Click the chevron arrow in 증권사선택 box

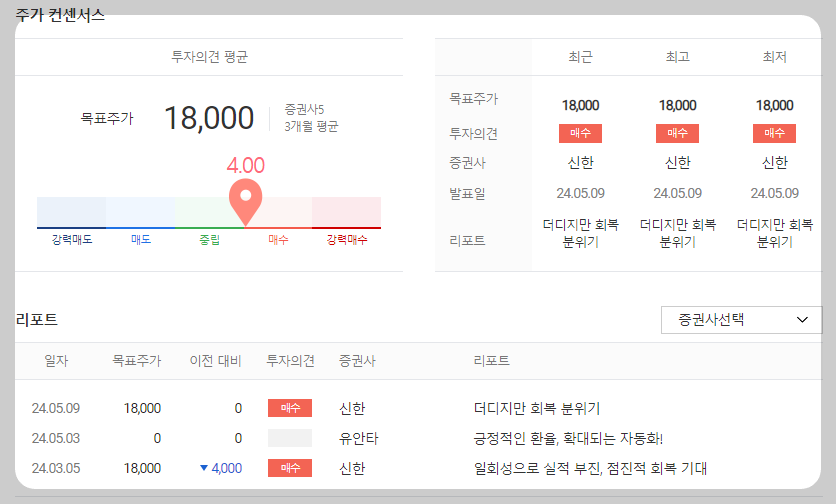tap(802, 320)
